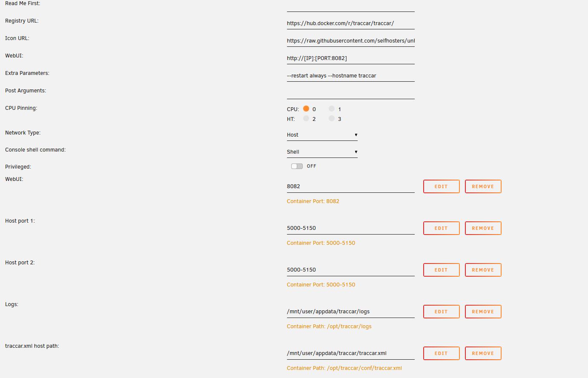Open Console shell command dropdown showing Shell
This screenshot has width=588, height=378.
click(x=322, y=152)
